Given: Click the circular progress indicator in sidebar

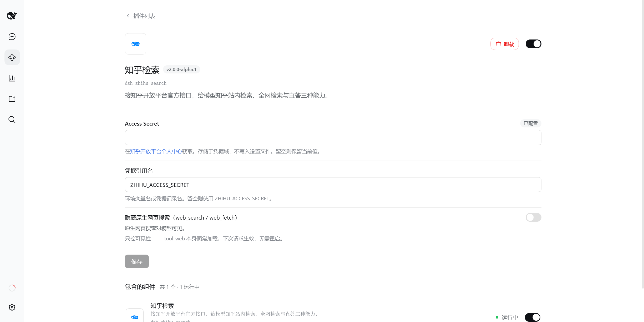Looking at the screenshot, I should click(x=12, y=288).
